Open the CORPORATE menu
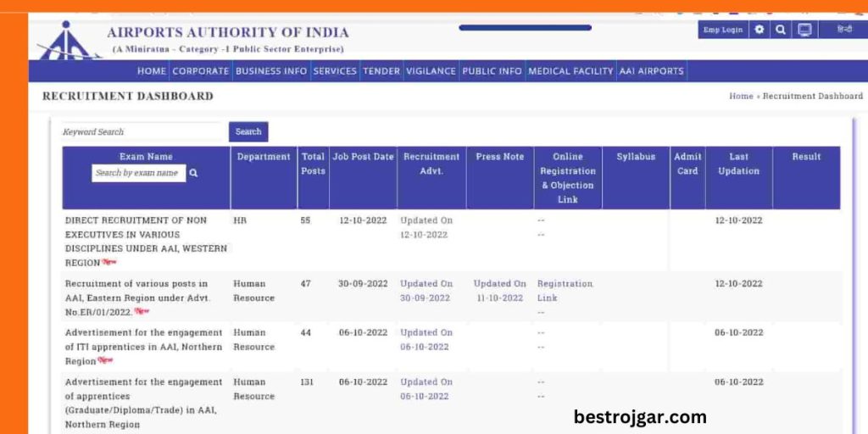Image resolution: width=868 pixels, height=434 pixels. pos(200,71)
